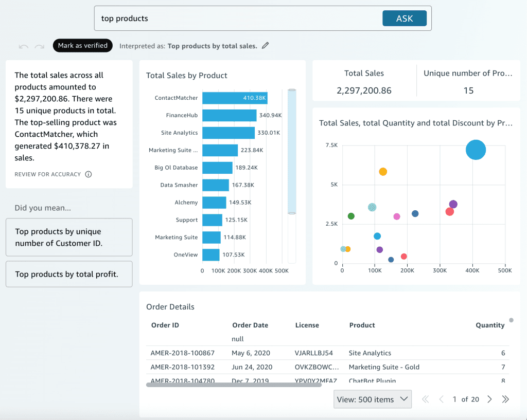Viewport: 527px width, 420px height.
Task: Click the Mark as verified button
Action: point(83,46)
